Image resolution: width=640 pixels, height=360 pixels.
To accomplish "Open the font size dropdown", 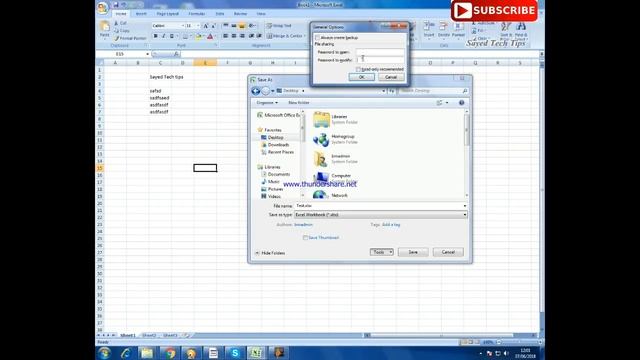I will (x=198, y=26).
